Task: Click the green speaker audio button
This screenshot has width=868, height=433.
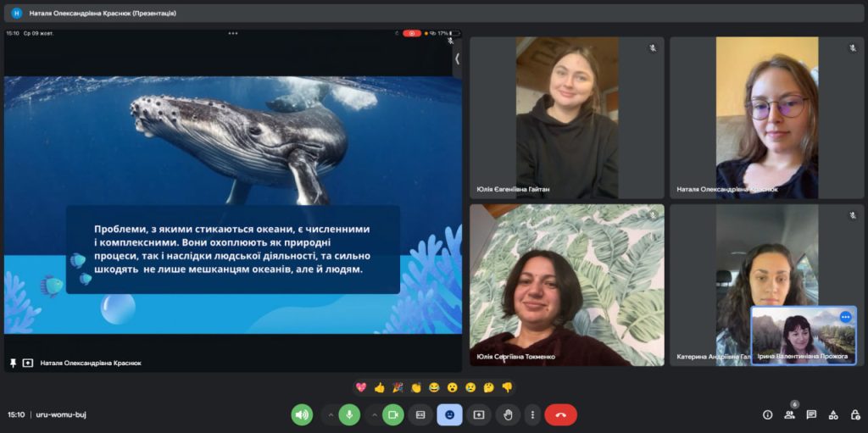Action: coord(302,414)
